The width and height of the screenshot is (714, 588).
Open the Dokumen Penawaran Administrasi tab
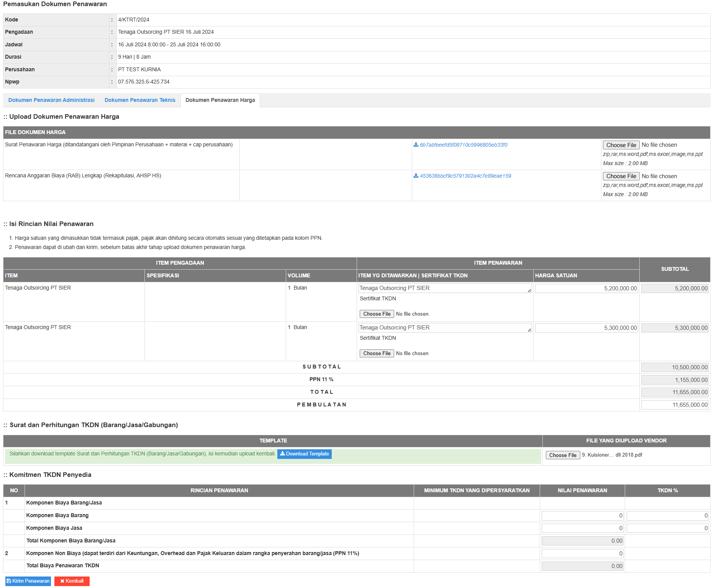point(51,100)
